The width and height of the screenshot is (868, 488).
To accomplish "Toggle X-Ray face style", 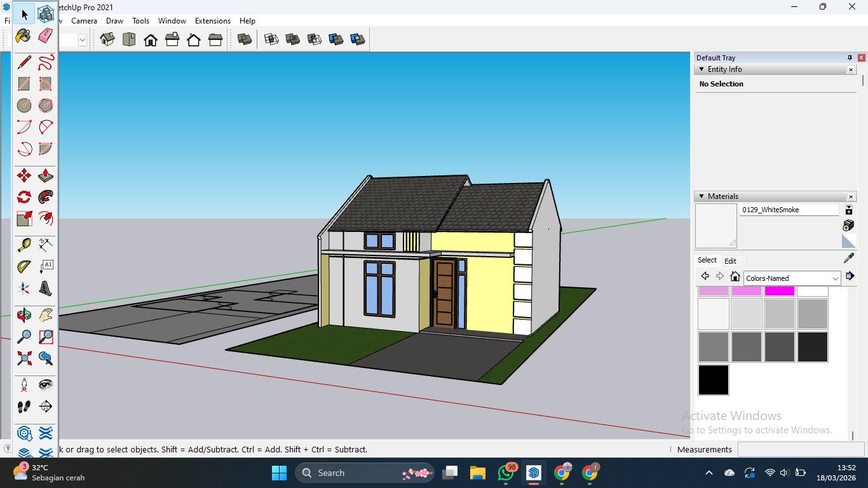I will coord(244,39).
